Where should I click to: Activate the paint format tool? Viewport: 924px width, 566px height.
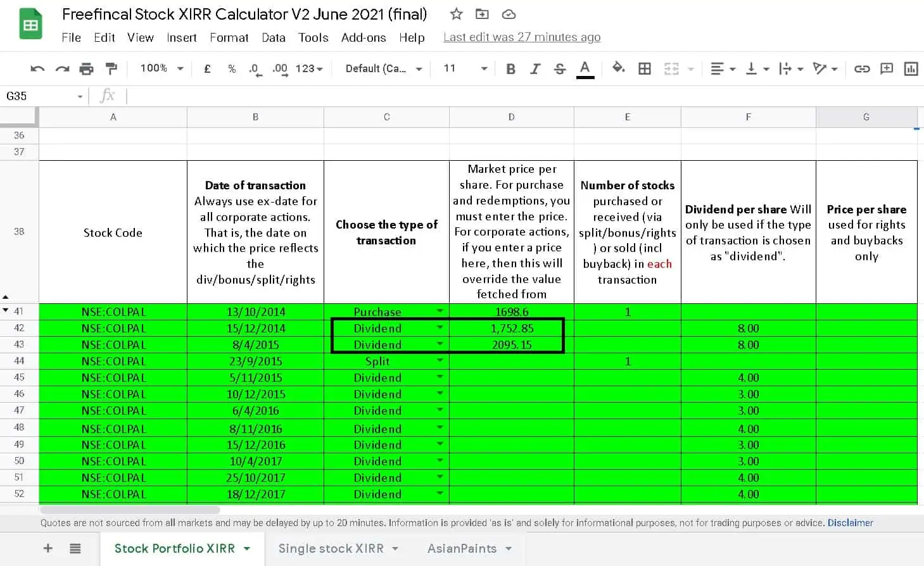coord(111,68)
